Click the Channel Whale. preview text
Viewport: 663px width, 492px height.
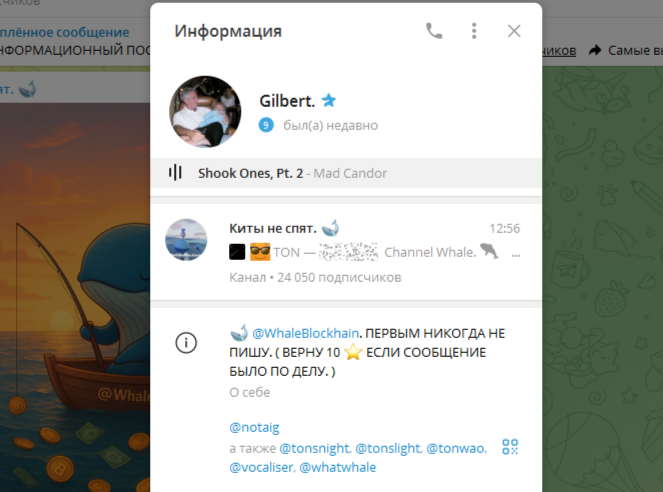coord(430,252)
